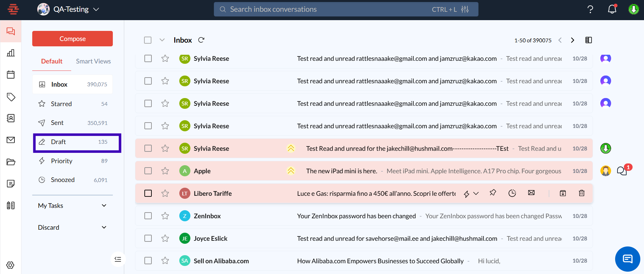Image resolution: width=644 pixels, height=274 pixels.
Task: Tick the checkbox for the Apple email
Action: tap(148, 171)
